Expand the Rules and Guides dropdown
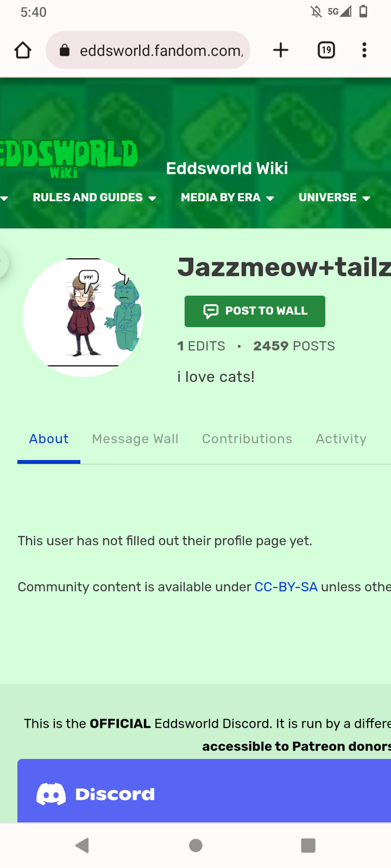391x868 pixels. click(94, 198)
